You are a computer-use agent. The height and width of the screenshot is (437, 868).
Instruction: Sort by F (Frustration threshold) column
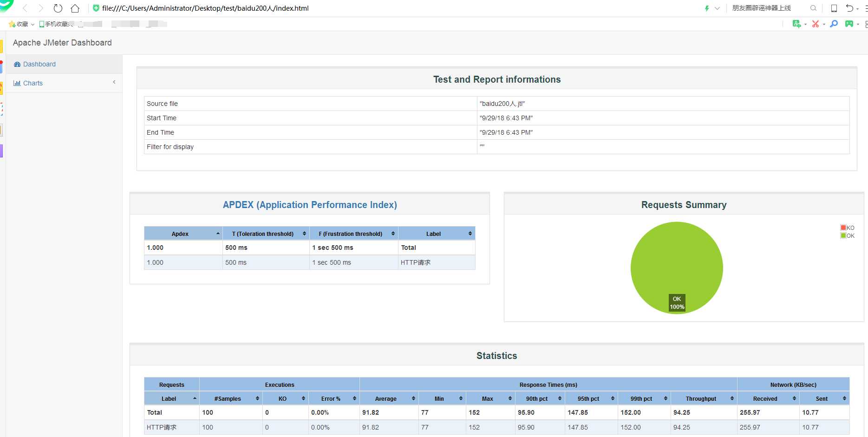coord(354,234)
